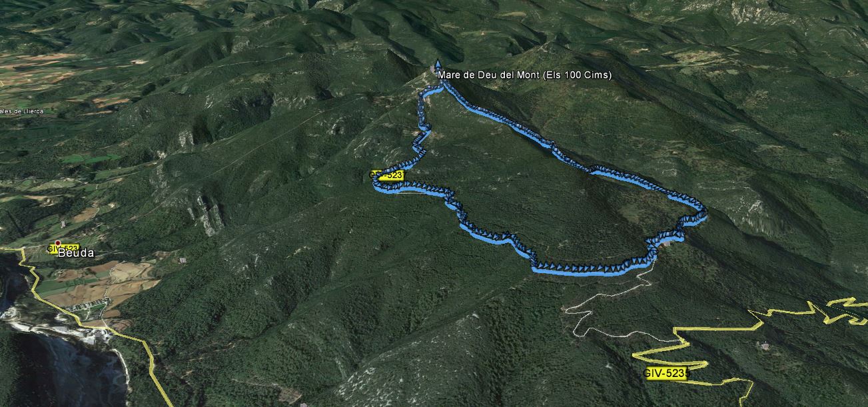The height and width of the screenshot is (407, 868).
Task: Select the Beuda town name label
Action: (x=75, y=254)
